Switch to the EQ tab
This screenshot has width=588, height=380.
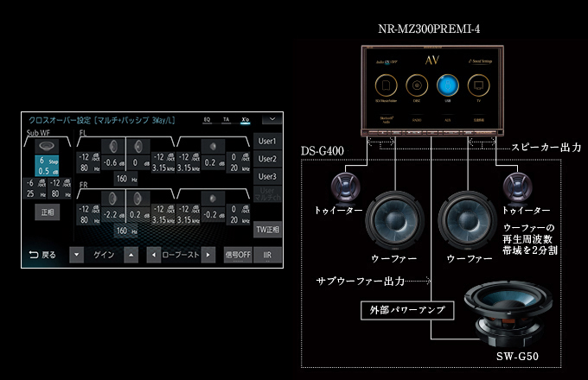[x=207, y=120]
